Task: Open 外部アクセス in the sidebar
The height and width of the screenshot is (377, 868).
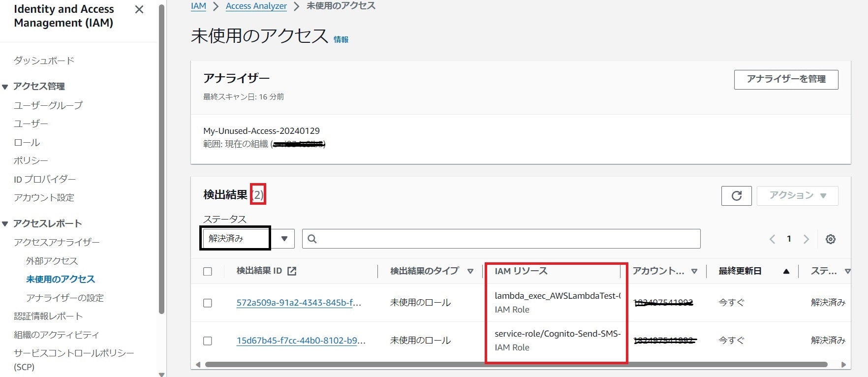Action: coord(52,261)
